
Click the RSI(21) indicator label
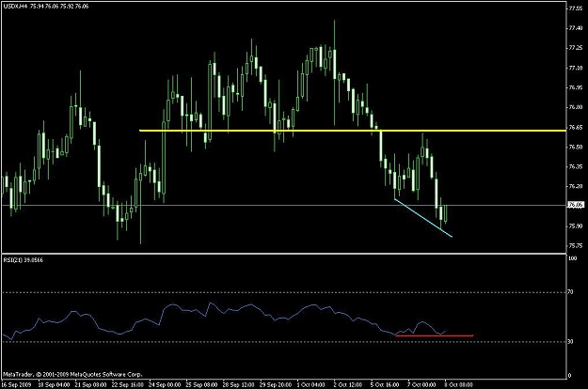pyautogui.click(x=23, y=260)
